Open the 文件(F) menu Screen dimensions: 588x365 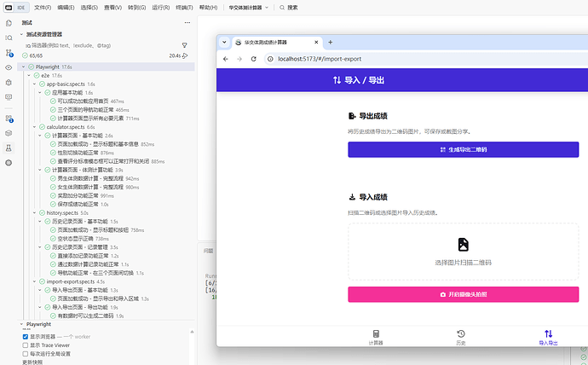tap(43, 8)
